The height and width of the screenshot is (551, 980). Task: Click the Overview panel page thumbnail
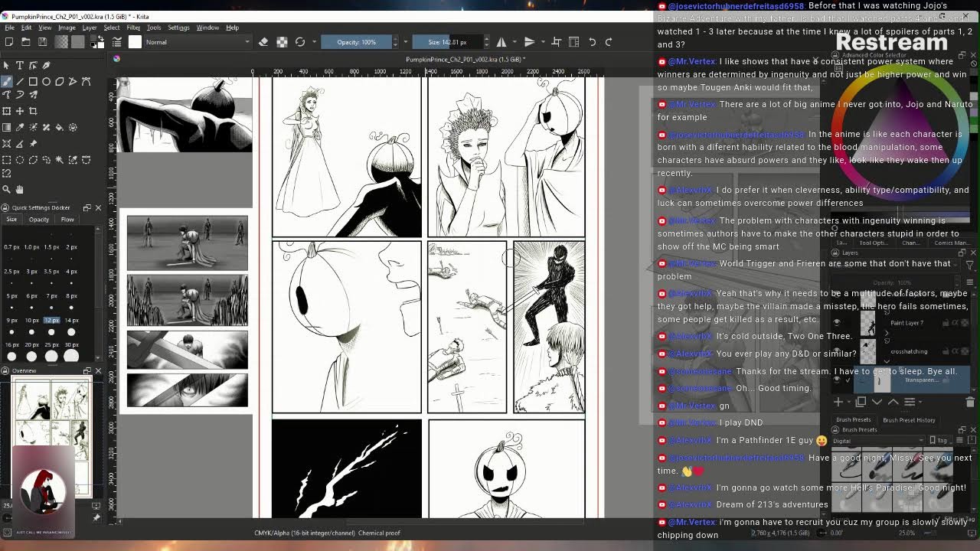51,438
